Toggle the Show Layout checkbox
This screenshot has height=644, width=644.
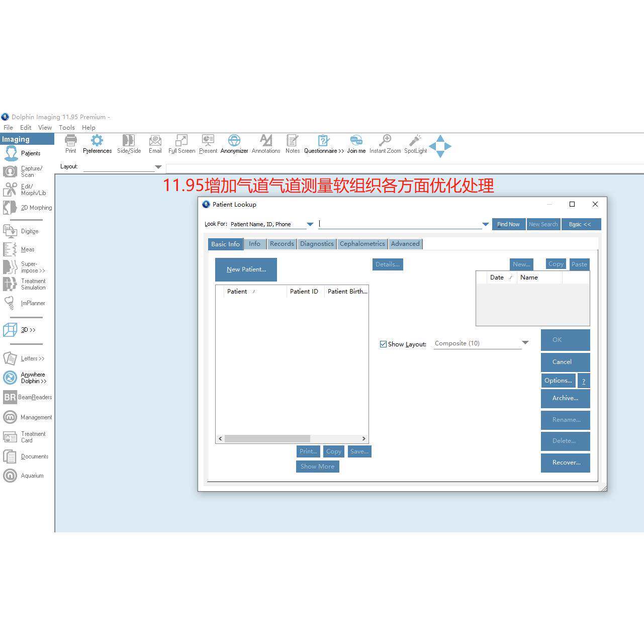point(384,344)
